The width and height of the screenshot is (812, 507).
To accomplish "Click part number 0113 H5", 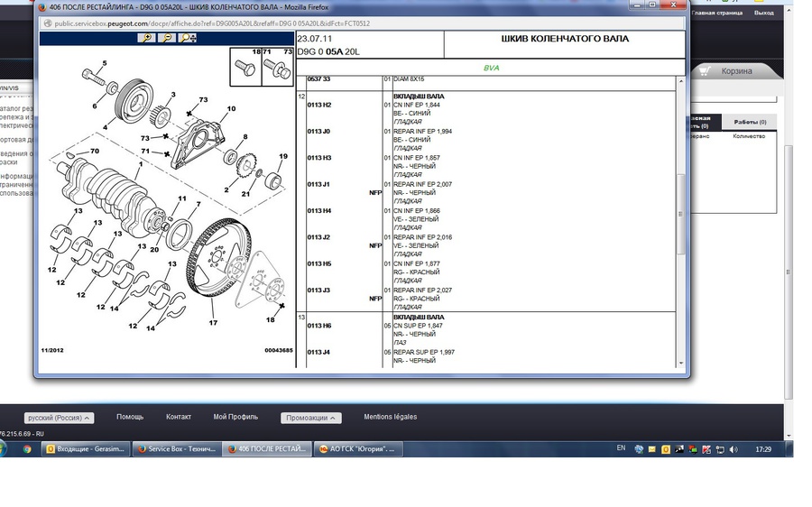I will pyautogui.click(x=319, y=263).
